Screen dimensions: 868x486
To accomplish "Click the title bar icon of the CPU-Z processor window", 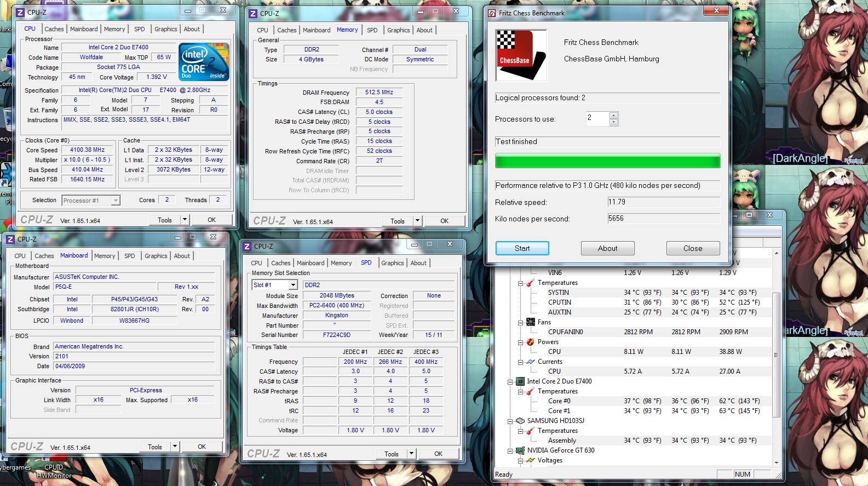I will click(20, 12).
